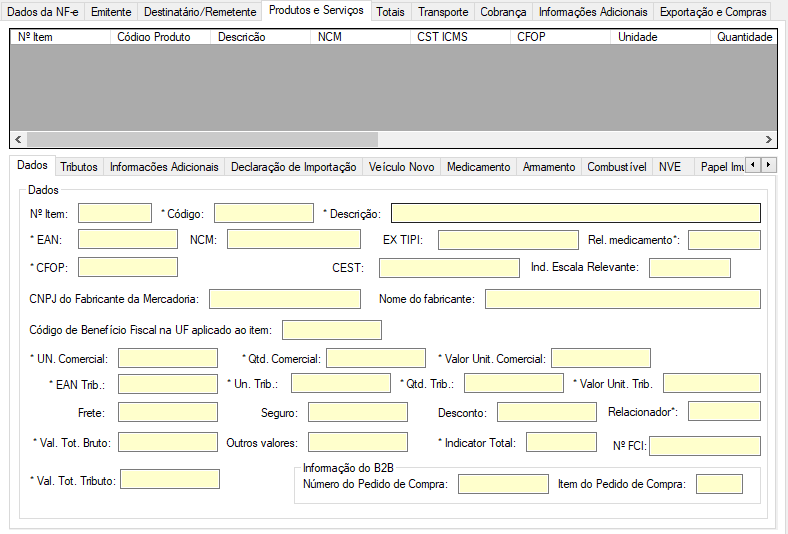The height and width of the screenshot is (534, 788).
Task: Click the Nome do fabricante field
Action: [623, 299]
